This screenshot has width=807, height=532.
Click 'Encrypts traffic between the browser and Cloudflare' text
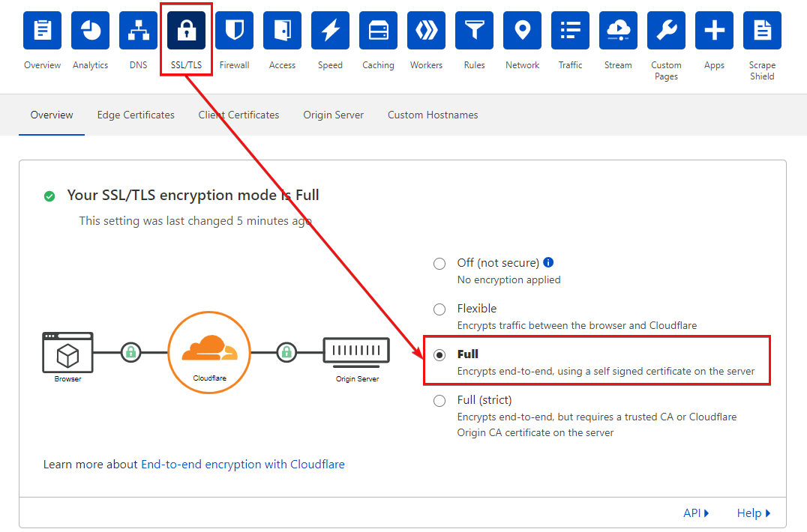(x=577, y=325)
